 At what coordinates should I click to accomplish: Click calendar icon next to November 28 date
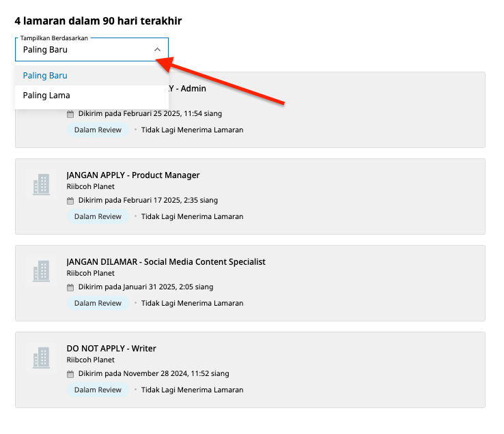(x=70, y=374)
